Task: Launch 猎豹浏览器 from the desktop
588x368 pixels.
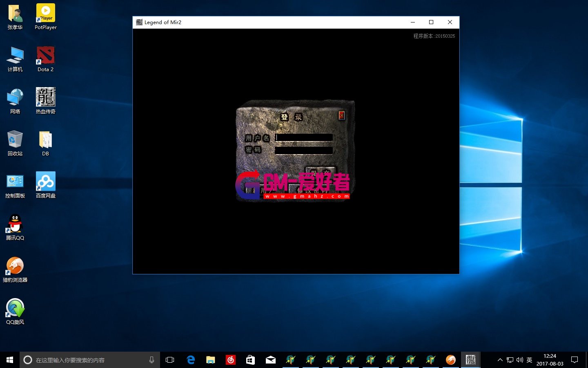Action: [x=15, y=270]
